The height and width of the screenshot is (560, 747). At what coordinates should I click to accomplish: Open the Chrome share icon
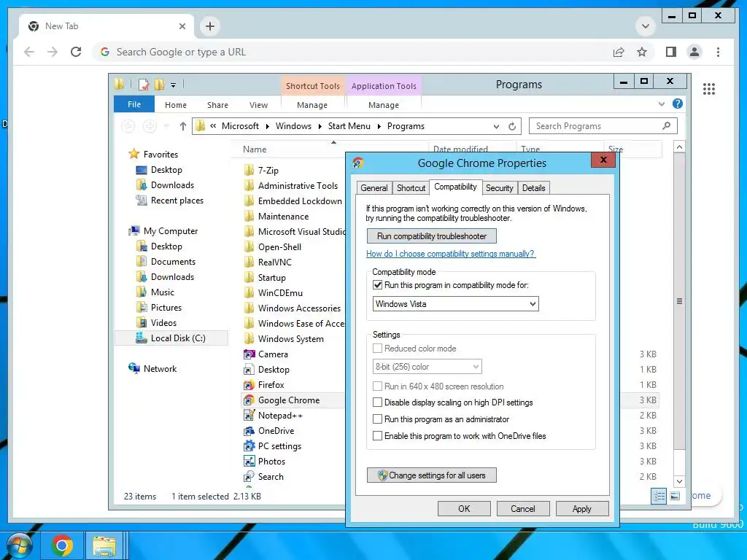pos(619,52)
